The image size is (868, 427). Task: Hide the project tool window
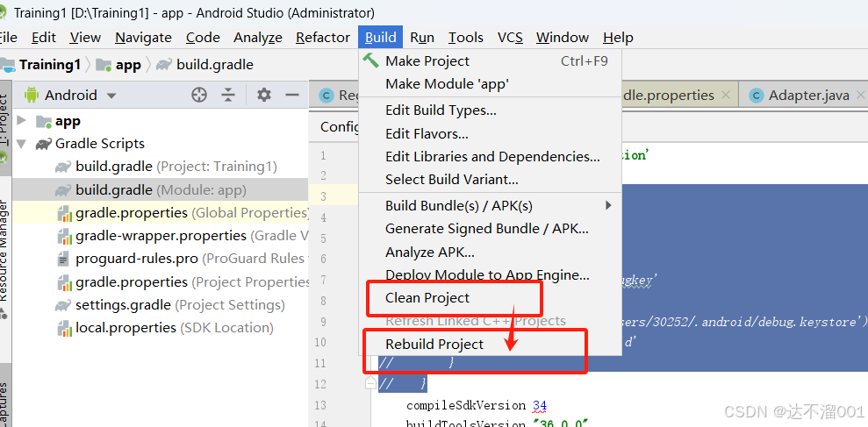[x=291, y=96]
